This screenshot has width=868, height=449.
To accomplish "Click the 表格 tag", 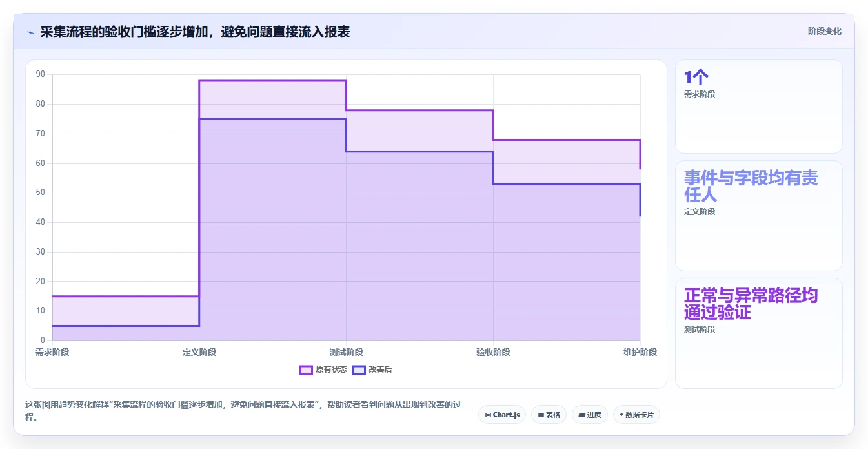I will (x=549, y=415).
